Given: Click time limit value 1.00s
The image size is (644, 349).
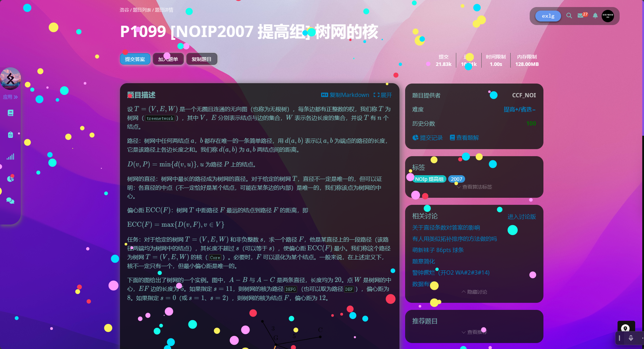Looking at the screenshot, I should 496,64.
